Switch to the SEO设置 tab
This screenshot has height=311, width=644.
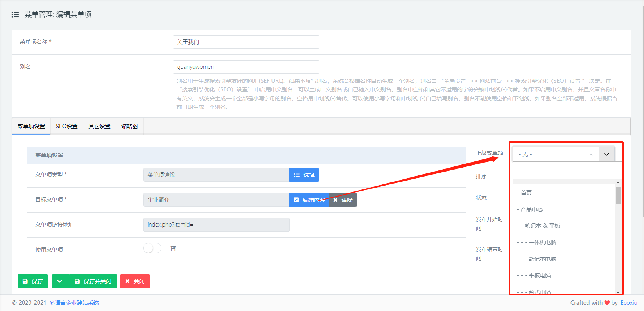[x=66, y=126]
